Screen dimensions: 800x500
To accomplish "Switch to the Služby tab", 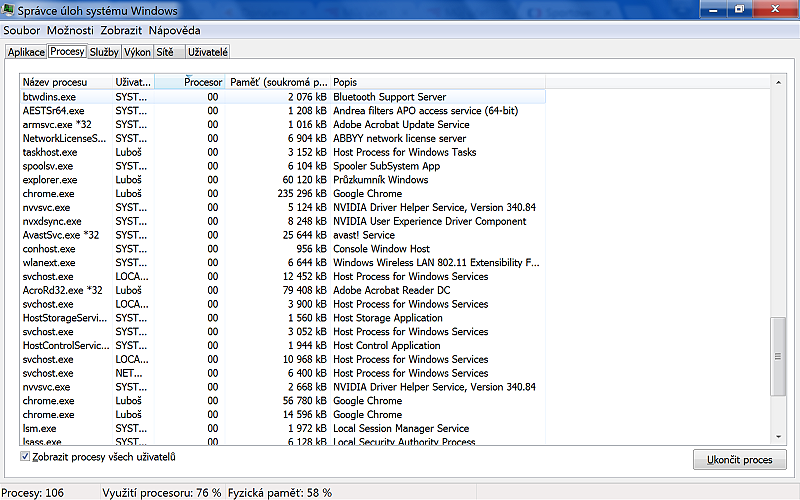I will click(102, 52).
